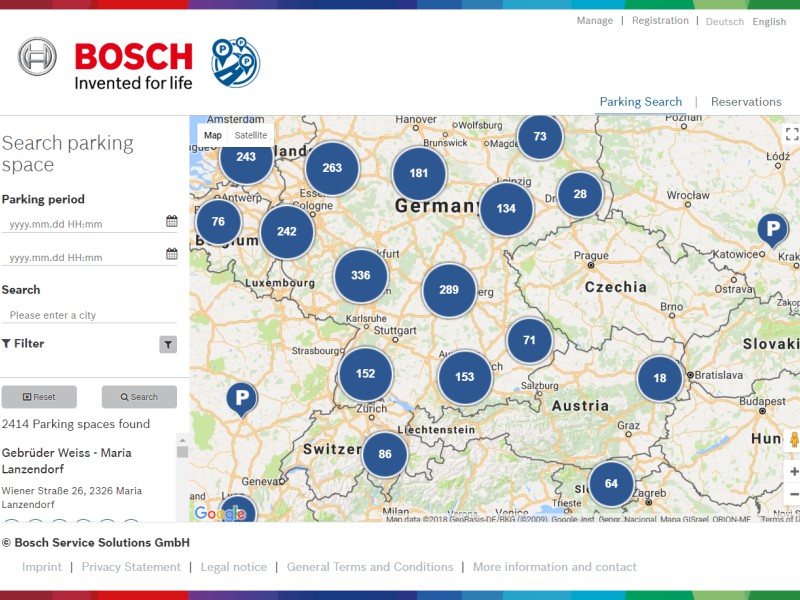
Task: Select the 336 parking cluster marker
Action: (x=361, y=276)
